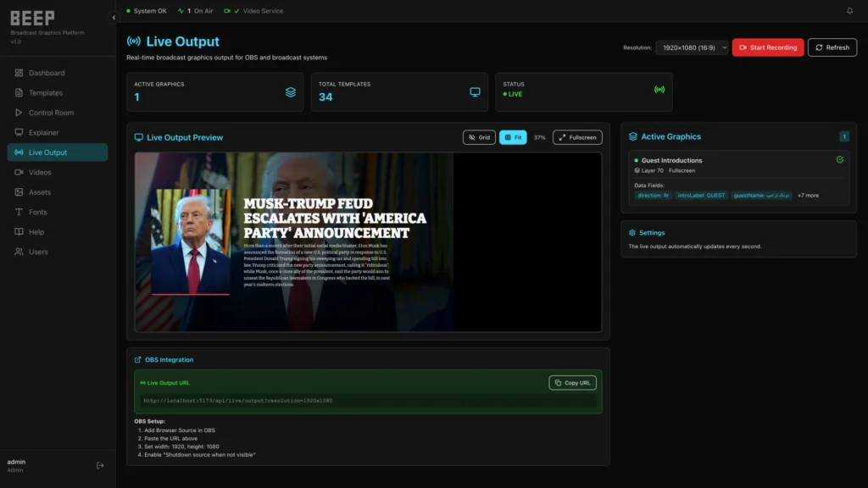This screenshot has width=868, height=488.
Task: Click the Copy URL button
Action: pos(572,383)
